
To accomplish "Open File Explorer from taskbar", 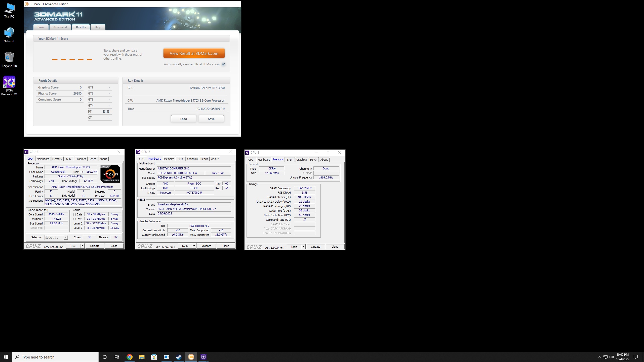I will point(142,357).
